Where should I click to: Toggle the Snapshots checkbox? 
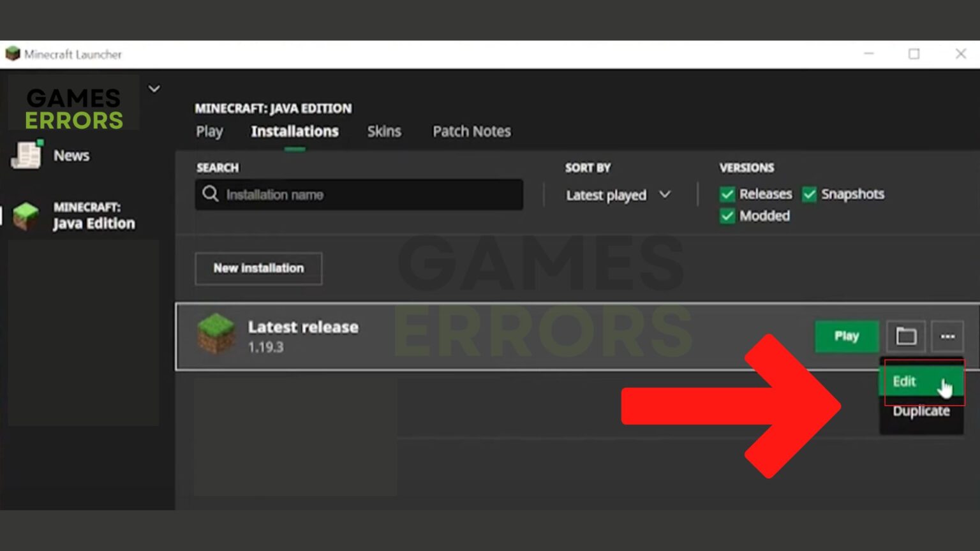tap(809, 194)
